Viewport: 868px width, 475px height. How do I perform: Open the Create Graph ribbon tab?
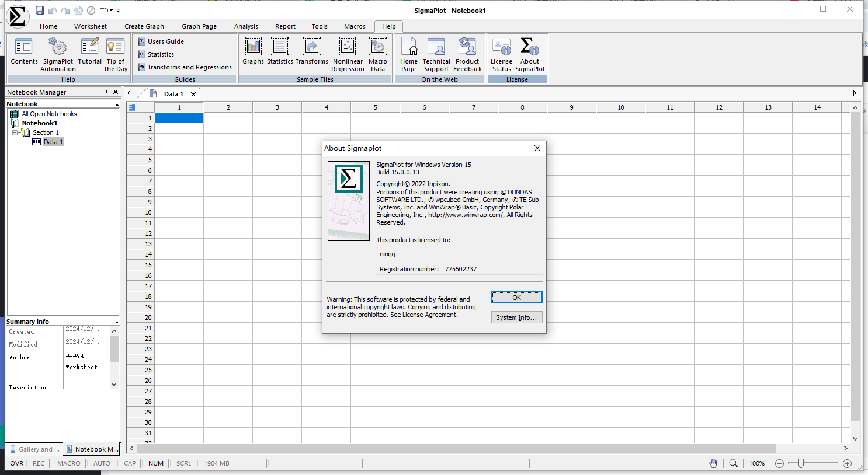point(144,26)
